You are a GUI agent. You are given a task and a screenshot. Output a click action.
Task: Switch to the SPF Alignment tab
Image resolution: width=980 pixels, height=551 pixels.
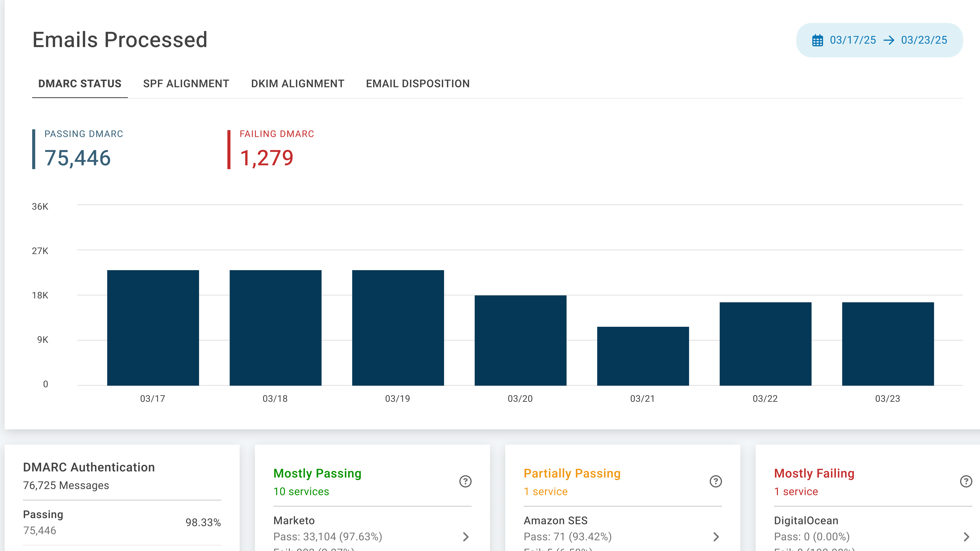point(186,84)
